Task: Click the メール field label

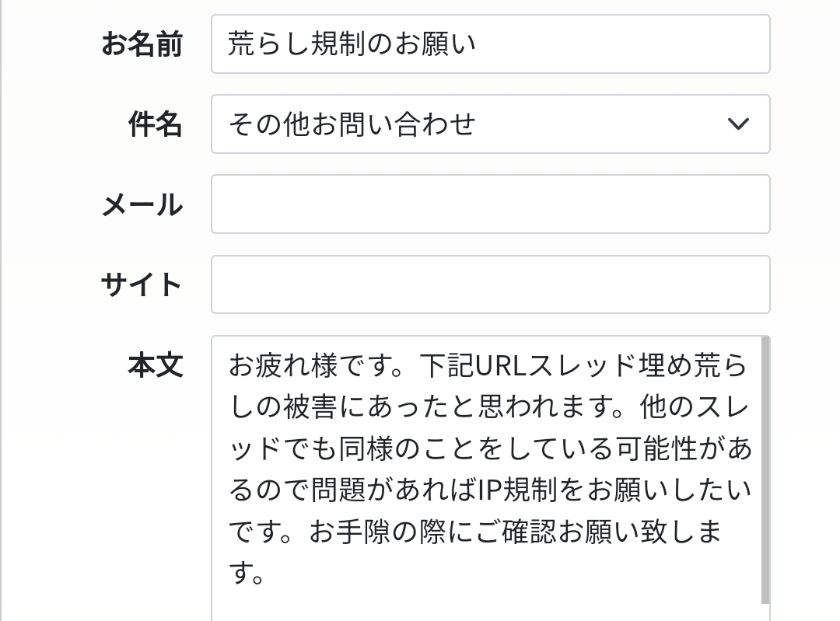Action: (x=142, y=205)
